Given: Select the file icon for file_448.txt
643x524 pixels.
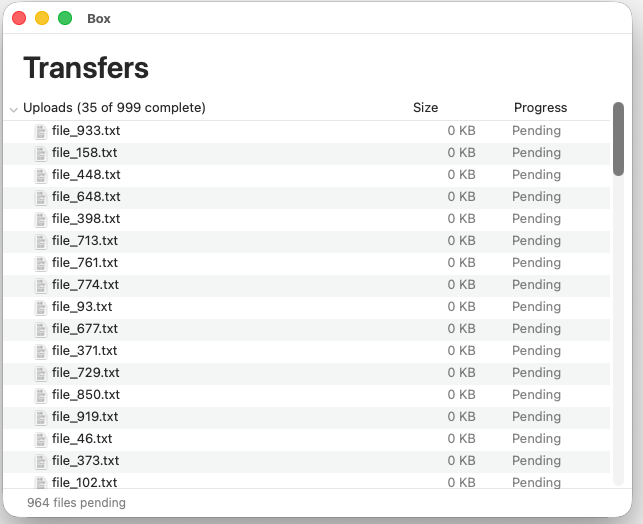Looking at the screenshot, I should (x=41, y=175).
